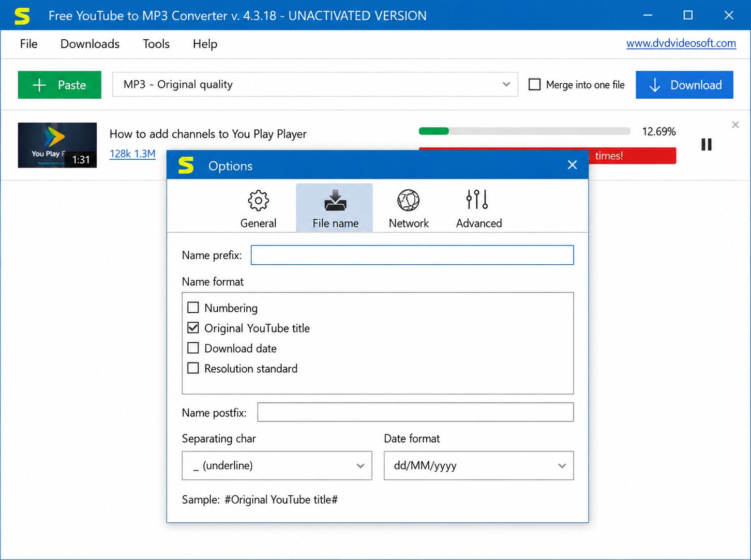
Task: Select the File name tab
Action: coord(335,208)
